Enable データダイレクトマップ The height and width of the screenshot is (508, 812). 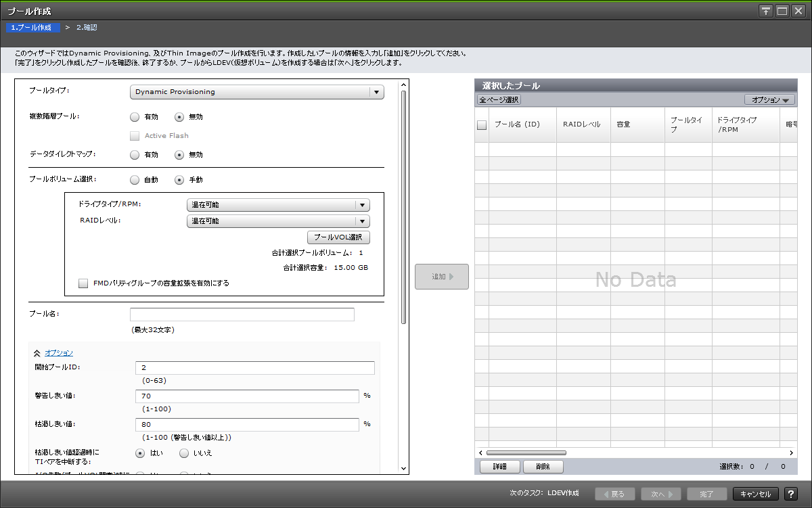click(135, 154)
